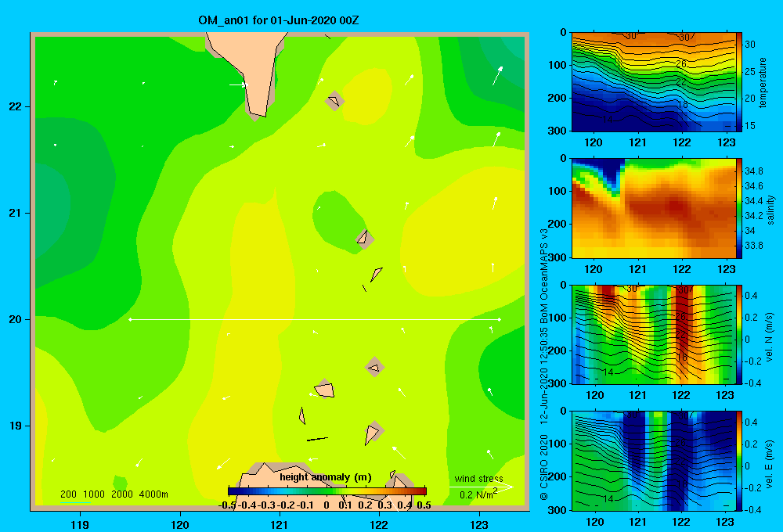Click the CSIRO BoM OceanMAPS v3 copyright text
Screen dimensions: 783x532
click(x=544, y=365)
